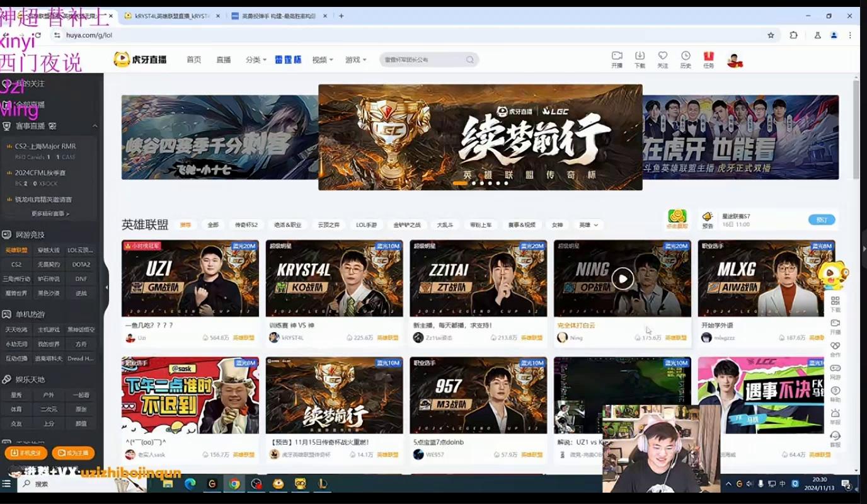Click the orange 成为主播 button
The width and height of the screenshot is (867, 504).
coord(73,453)
